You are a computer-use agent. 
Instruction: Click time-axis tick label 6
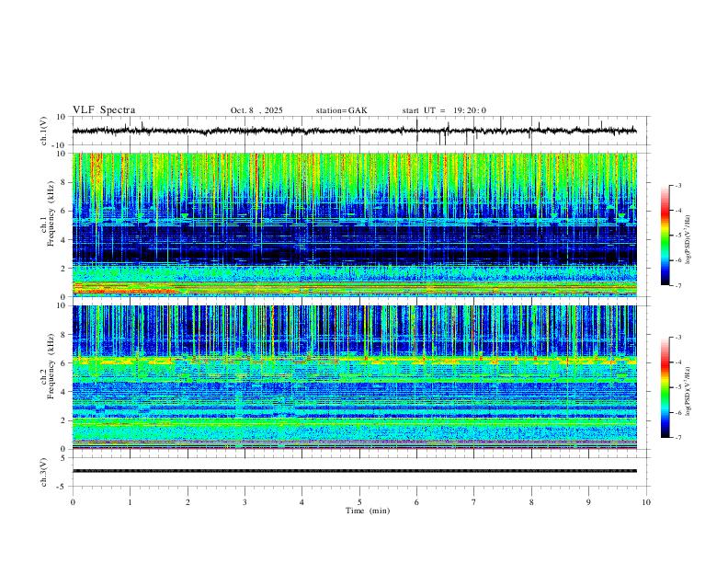coord(417,502)
